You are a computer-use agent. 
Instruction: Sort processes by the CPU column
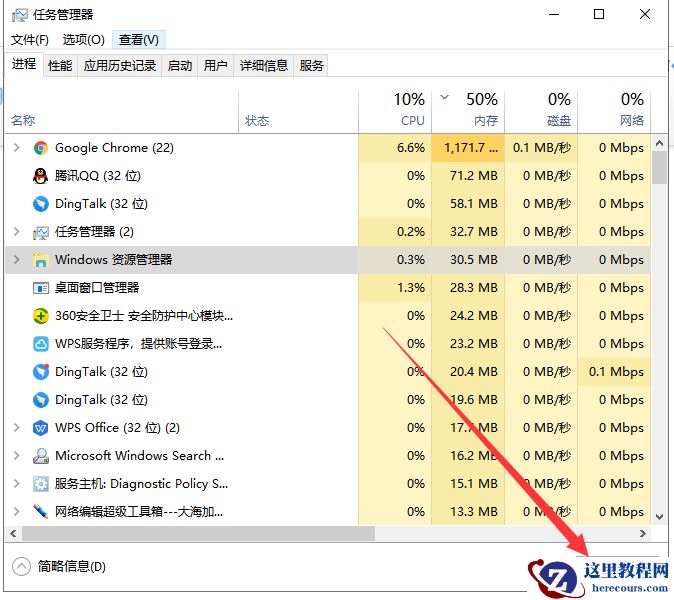[395, 111]
